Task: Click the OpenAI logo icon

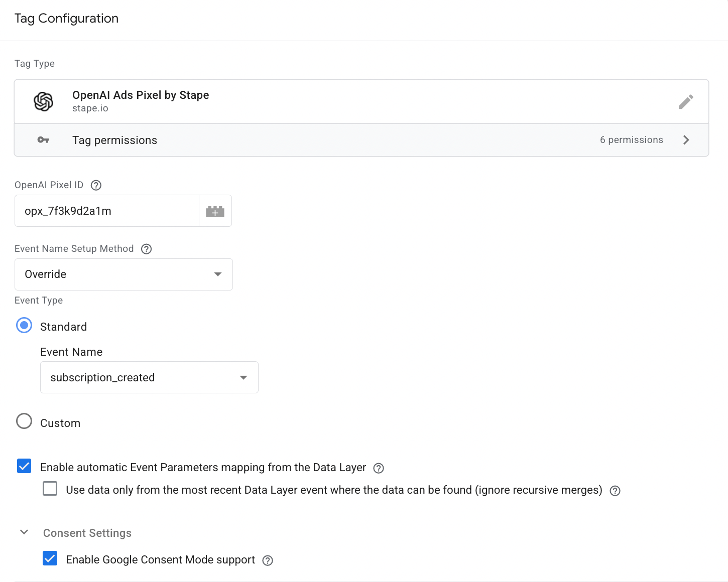Action: tap(44, 102)
